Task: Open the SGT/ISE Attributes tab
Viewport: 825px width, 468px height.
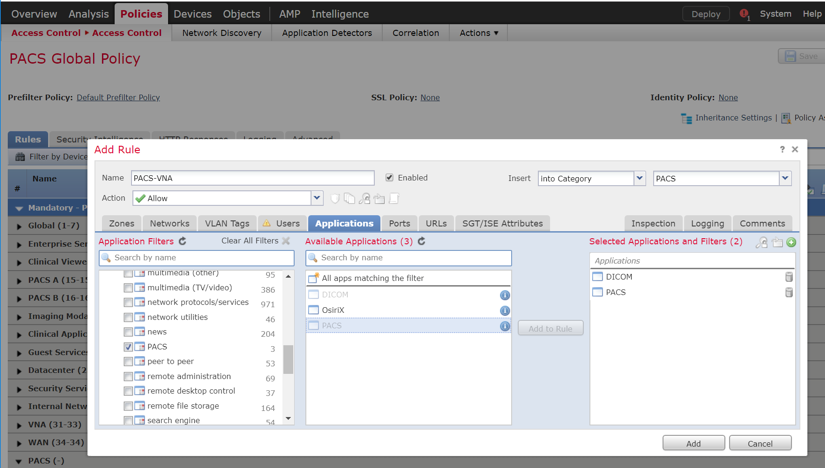Action: coord(502,223)
